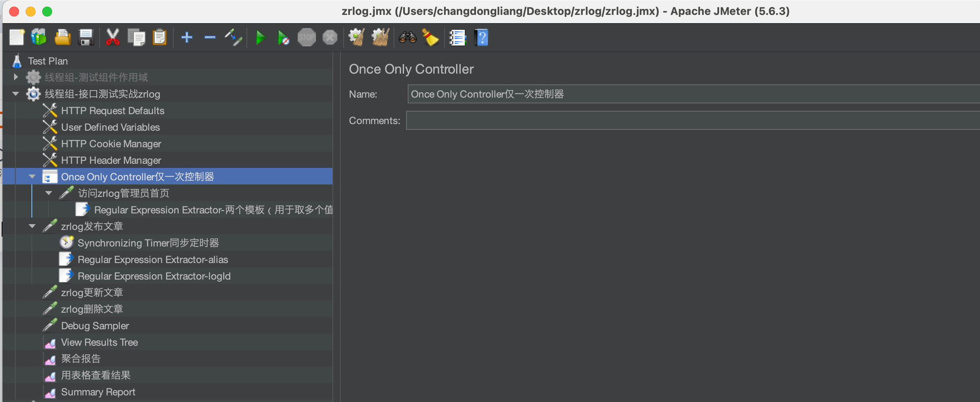980x402 pixels.
Task: Click the minus Collapse All icon
Action: (210, 38)
